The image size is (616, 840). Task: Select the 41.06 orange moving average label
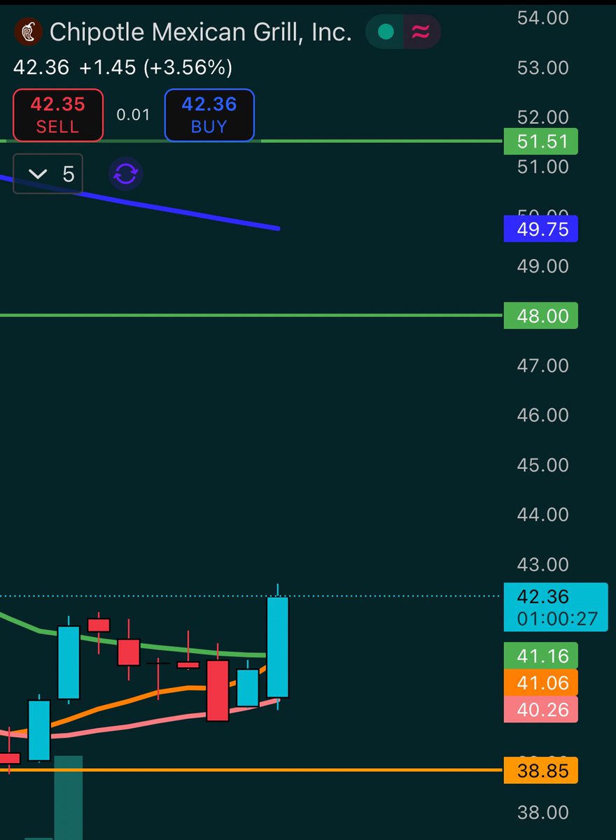pyautogui.click(x=540, y=682)
